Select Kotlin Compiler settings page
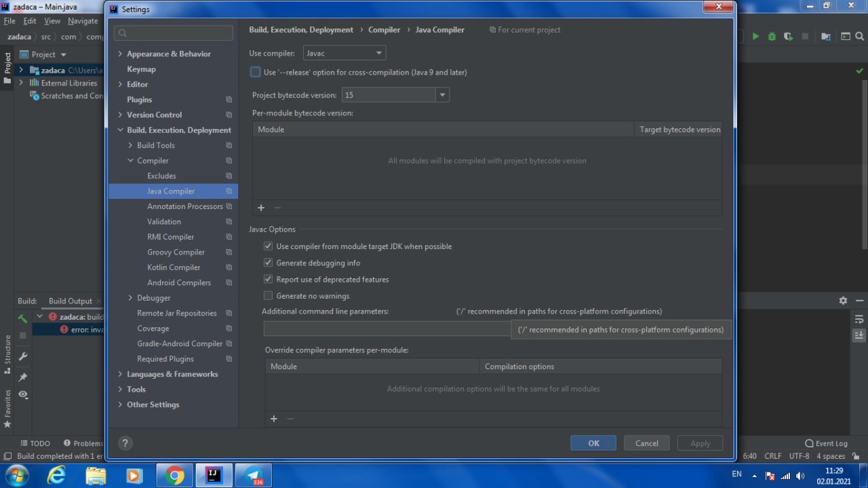 click(174, 267)
